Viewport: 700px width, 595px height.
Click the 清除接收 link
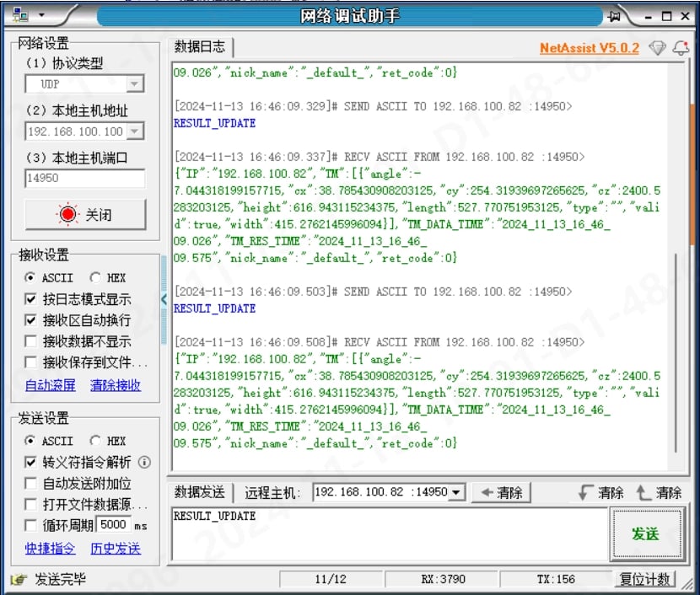point(116,385)
